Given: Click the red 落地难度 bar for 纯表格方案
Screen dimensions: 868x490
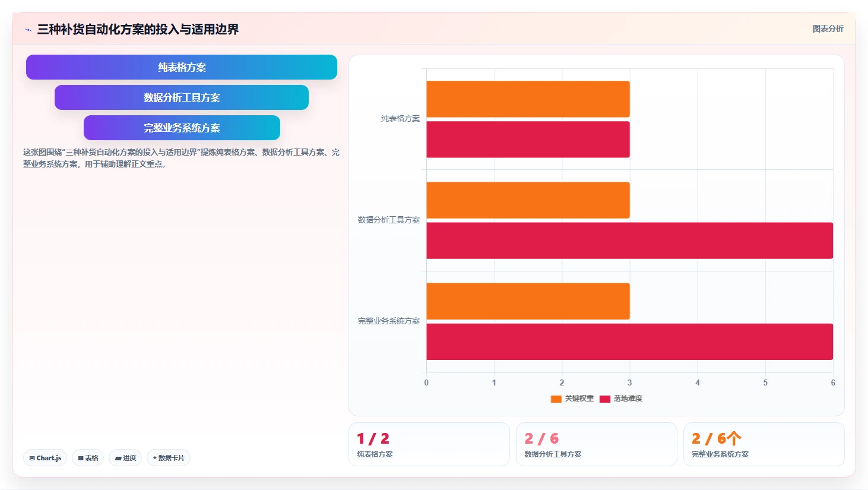Looking at the screenshot, I should (528, 140).
